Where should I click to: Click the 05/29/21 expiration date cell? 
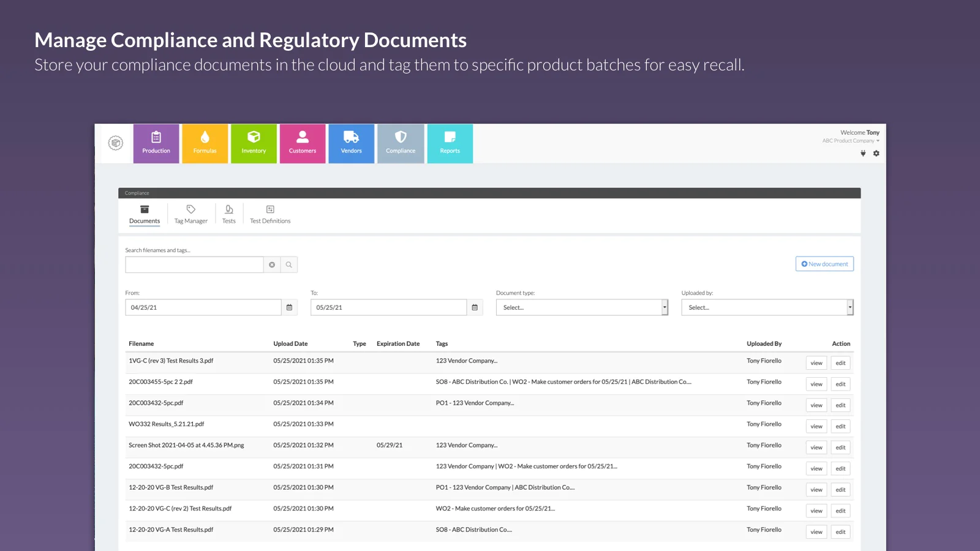[x=390, y=446]
